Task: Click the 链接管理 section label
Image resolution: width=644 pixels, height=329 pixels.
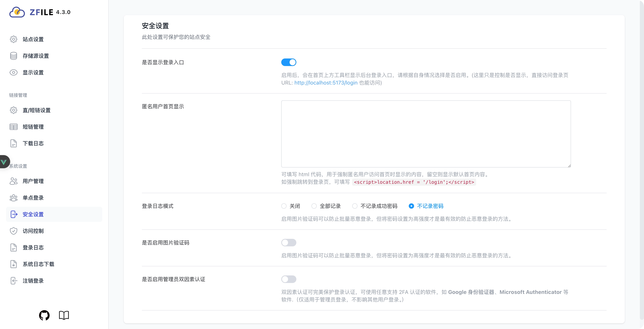Action: tap(18, 95)
